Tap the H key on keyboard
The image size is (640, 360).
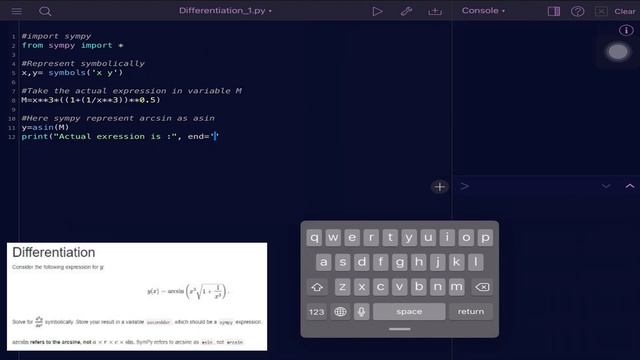pyautogui.click(x=418, y=262)
